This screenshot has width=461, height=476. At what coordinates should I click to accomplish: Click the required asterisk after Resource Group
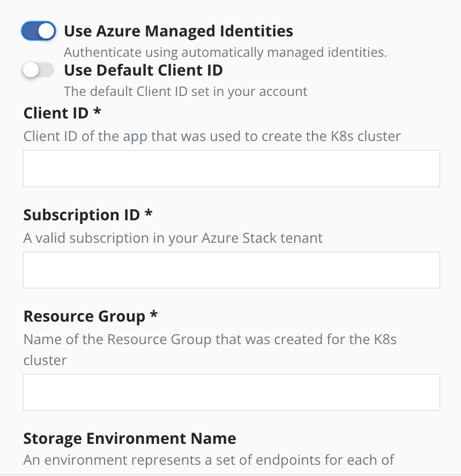coord(153,316)
